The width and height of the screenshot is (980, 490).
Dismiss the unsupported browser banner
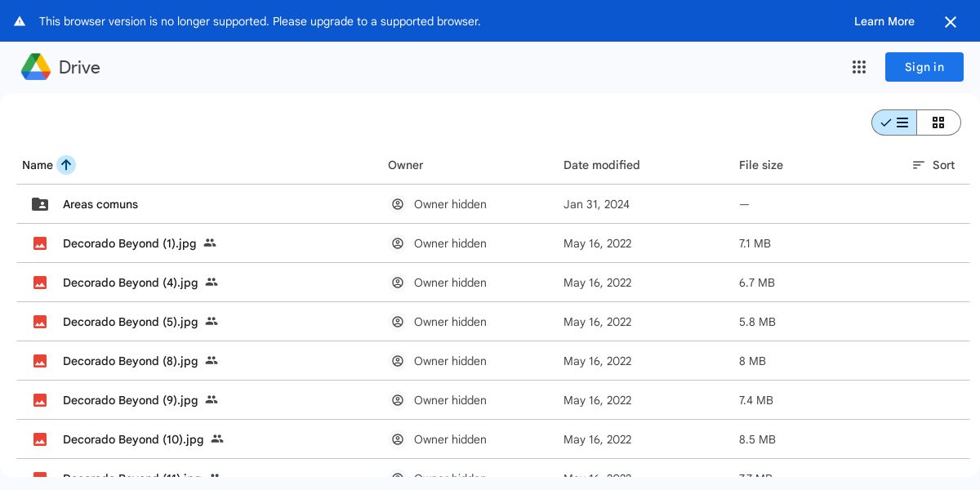pos(951,22)
